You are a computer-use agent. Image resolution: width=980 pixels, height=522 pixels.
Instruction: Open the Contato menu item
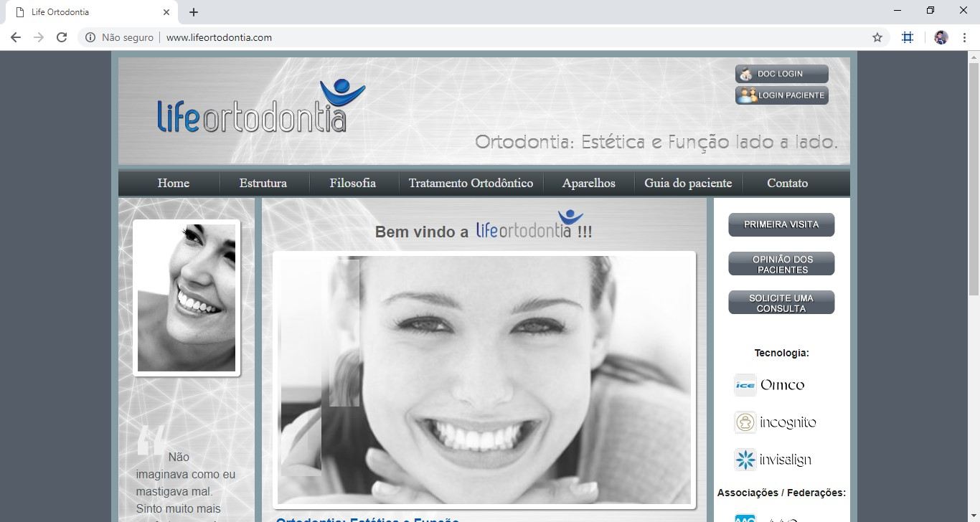(x=787, y=183)
